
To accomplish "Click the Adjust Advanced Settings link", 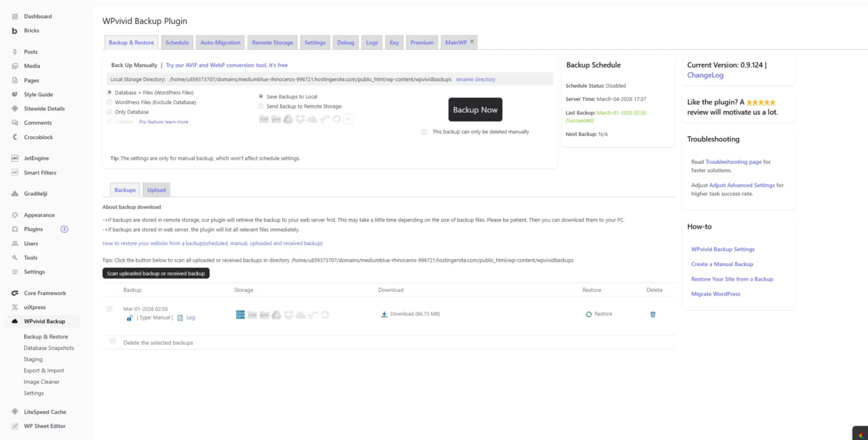I will tap(742, 185).
